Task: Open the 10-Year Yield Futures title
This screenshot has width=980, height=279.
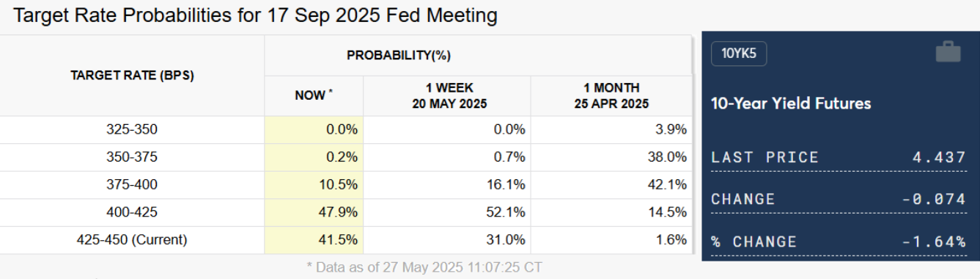Action: pos(791,103)
